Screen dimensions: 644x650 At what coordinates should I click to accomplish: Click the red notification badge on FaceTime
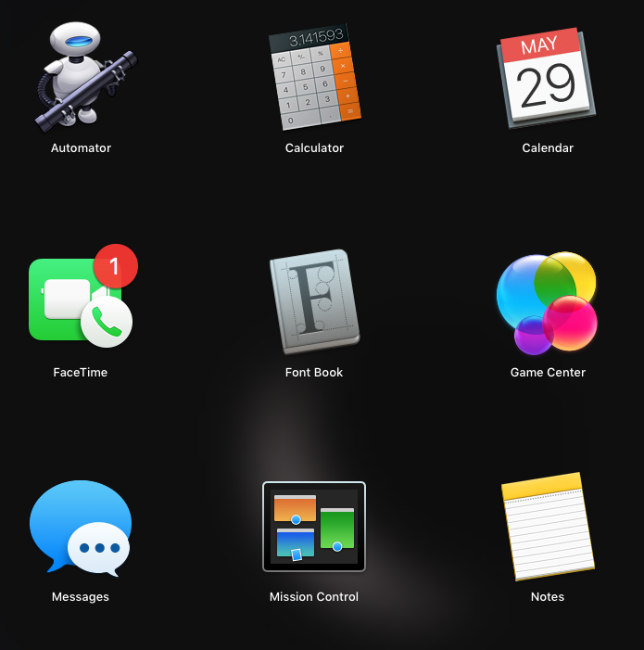(x=115, y=267)
